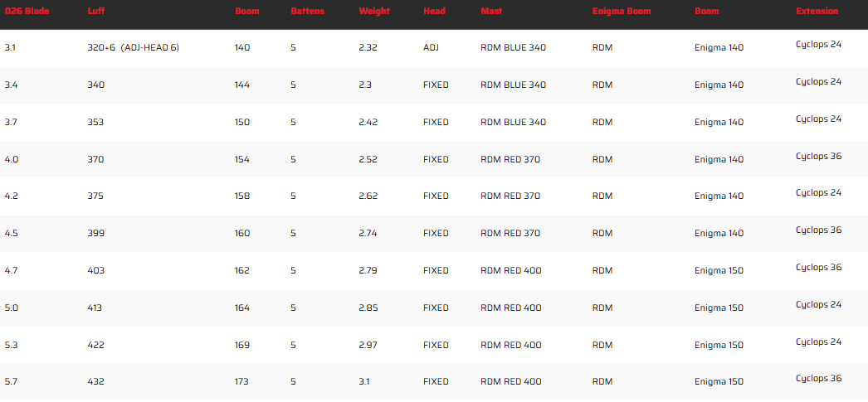Click weight value 2.52
868x402 pixels.
click(368, 160)
